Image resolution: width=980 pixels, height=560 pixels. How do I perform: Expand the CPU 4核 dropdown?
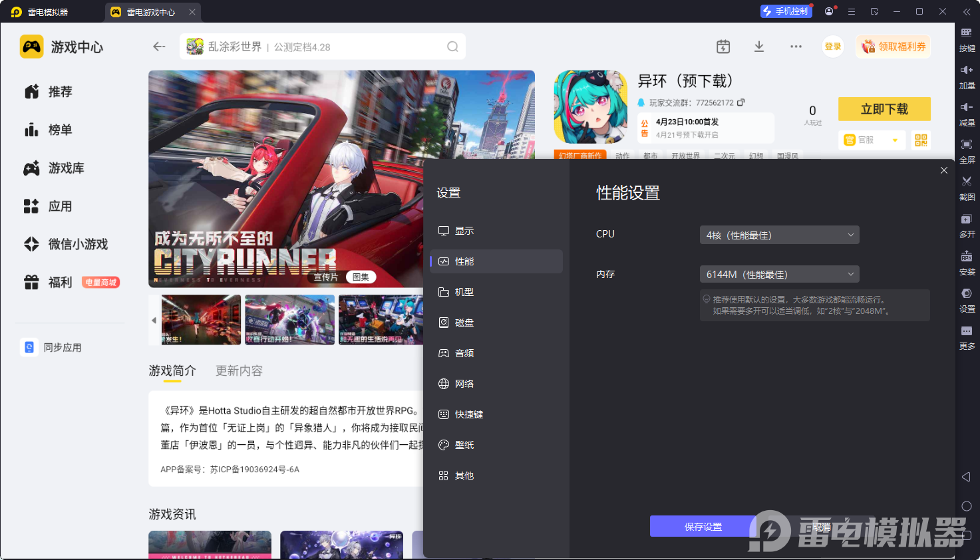pos(780,235)
